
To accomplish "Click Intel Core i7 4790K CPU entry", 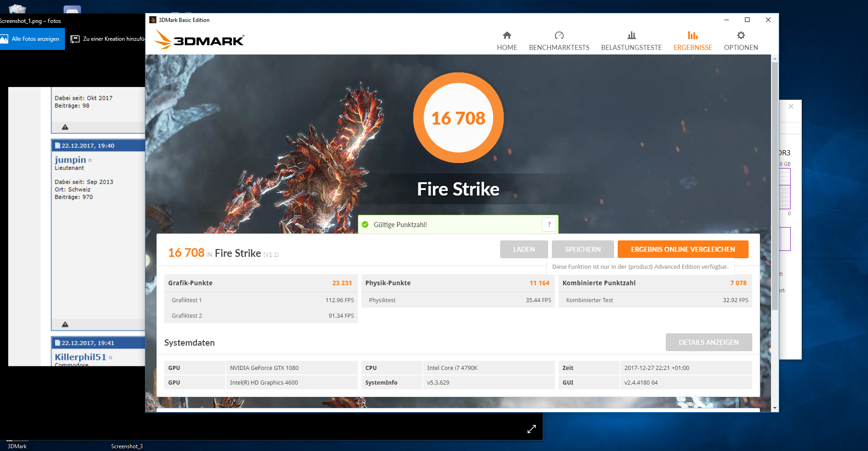I will (x=452, y=368).
